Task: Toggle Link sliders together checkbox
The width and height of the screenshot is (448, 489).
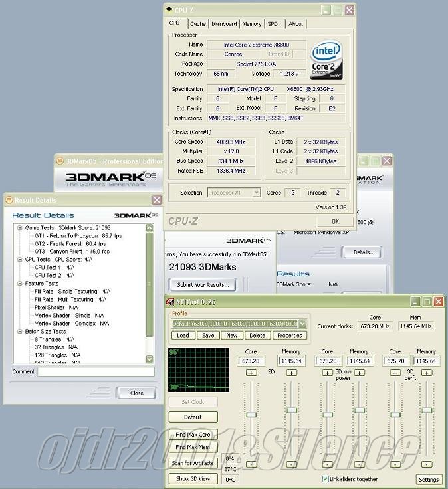Action: coord(325,479)
